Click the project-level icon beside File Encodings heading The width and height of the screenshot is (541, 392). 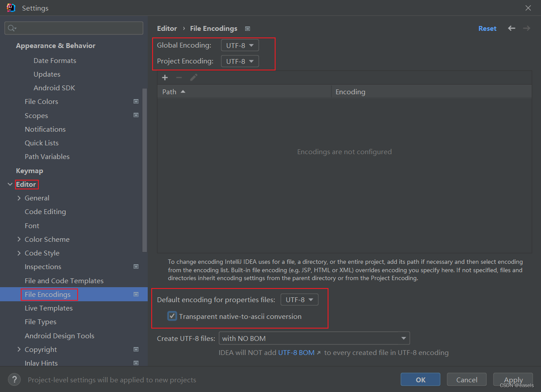[x=248, y=29]
